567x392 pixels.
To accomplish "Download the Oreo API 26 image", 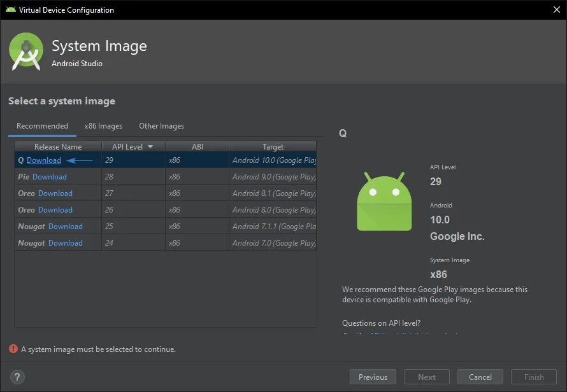I will click(55, 210).
